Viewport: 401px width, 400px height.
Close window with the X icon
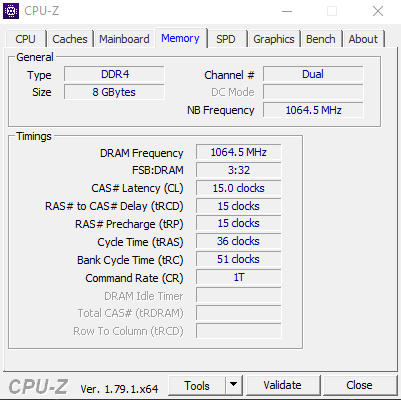point(378,11)
